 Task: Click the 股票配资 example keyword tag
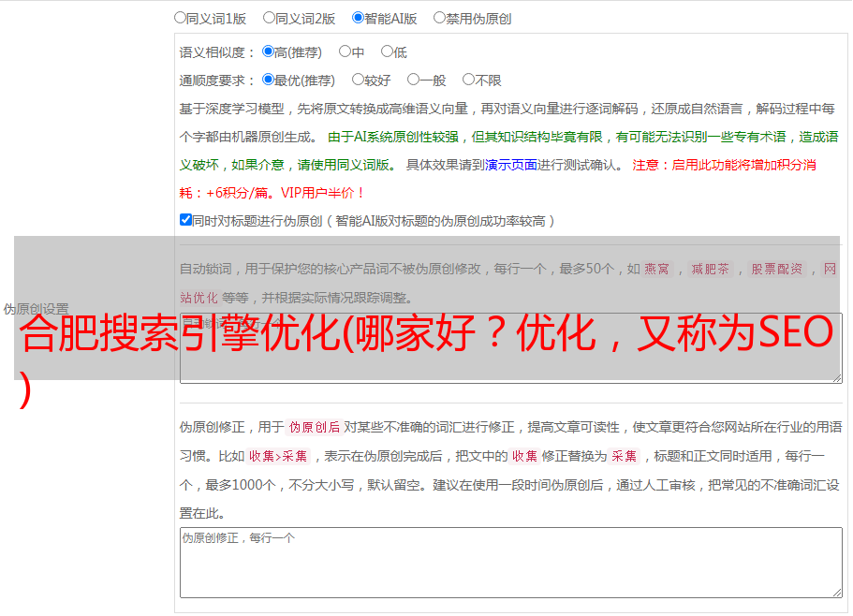[x=777, y=270]
